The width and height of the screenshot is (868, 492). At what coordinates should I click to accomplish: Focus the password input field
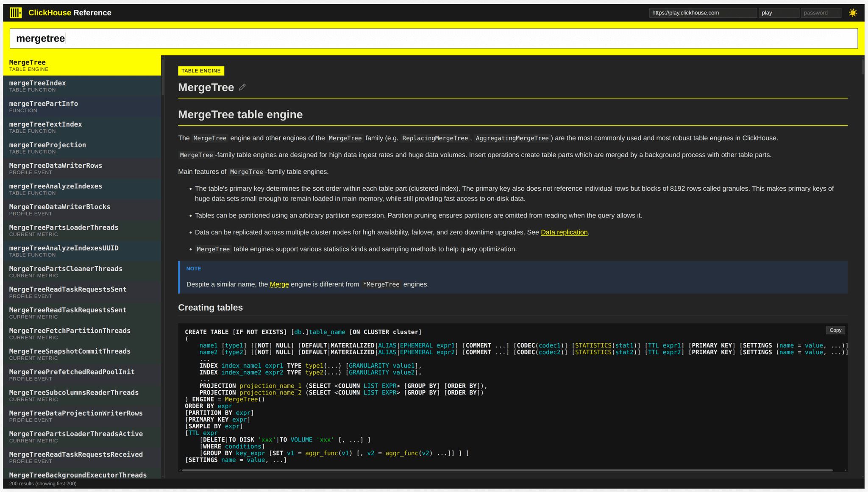point(821,13)
